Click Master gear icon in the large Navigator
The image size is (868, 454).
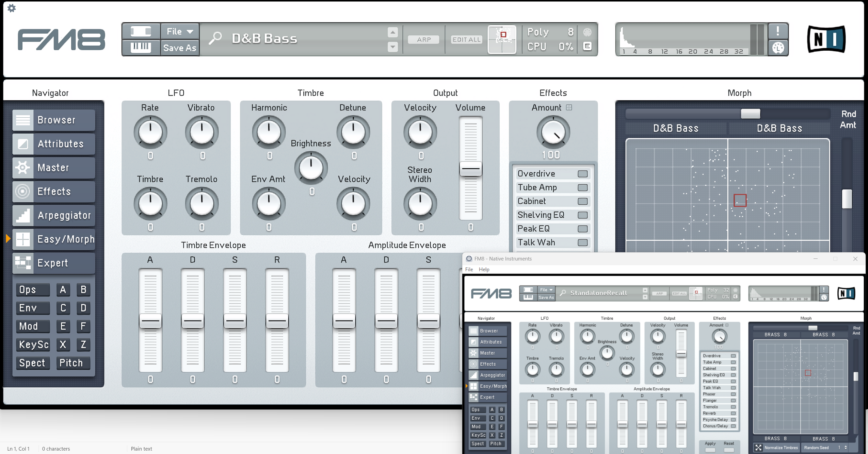pos(23,168)
